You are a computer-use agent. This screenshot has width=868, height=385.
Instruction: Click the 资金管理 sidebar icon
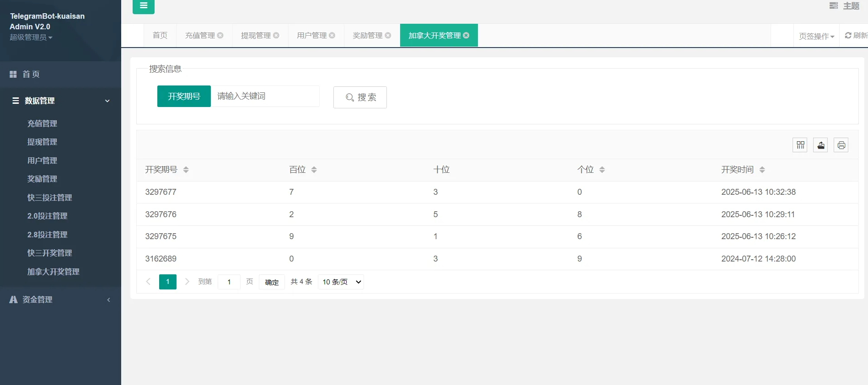(13, 299)
